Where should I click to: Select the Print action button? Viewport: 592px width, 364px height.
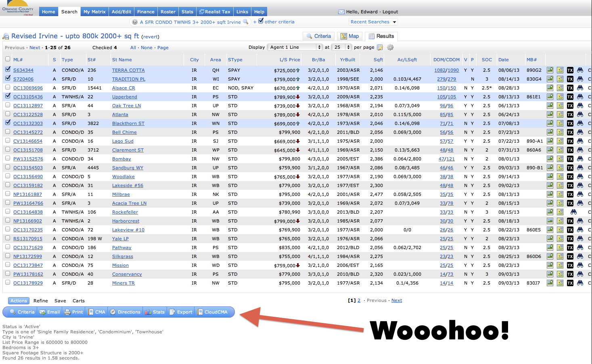pos(74,312)
